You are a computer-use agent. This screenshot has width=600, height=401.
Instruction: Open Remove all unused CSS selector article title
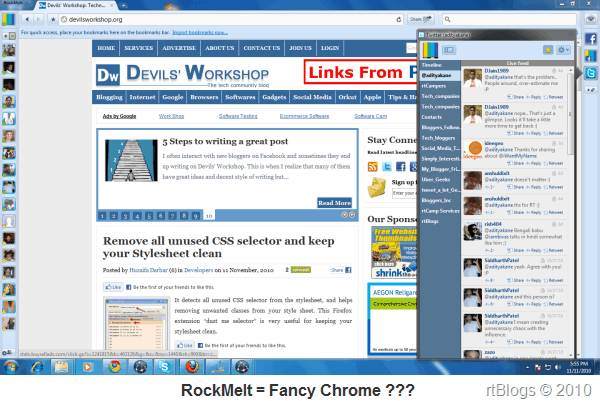tap(218, 247)
